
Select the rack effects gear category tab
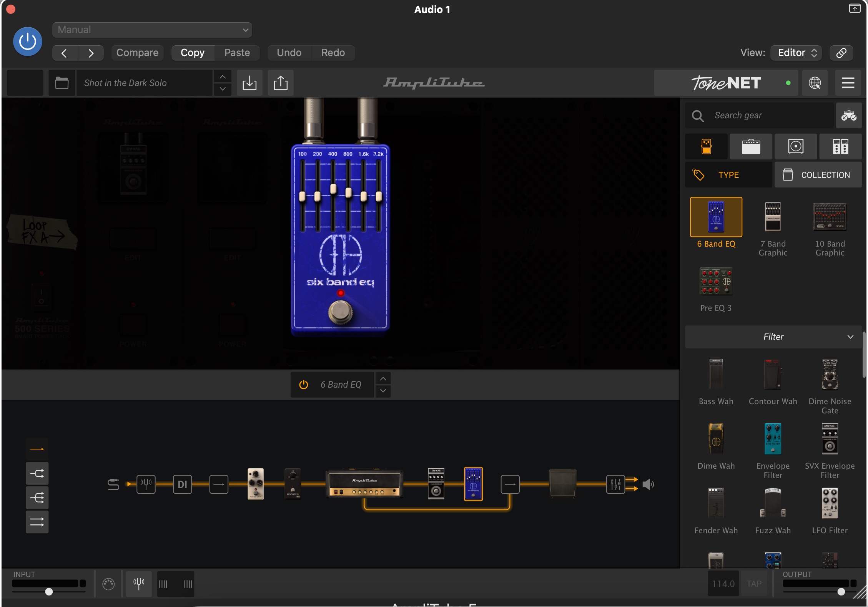coord(840,146)
